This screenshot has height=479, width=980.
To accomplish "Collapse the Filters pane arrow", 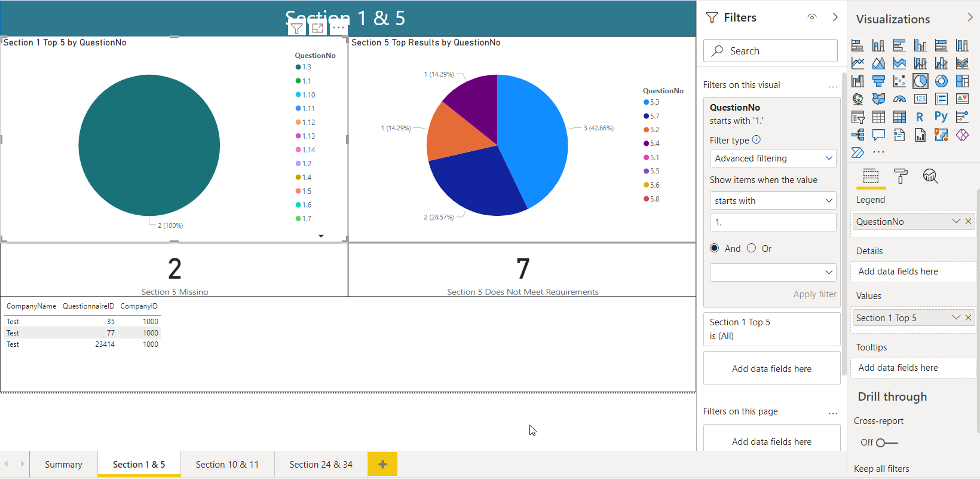I will click(x=835, y=17).
